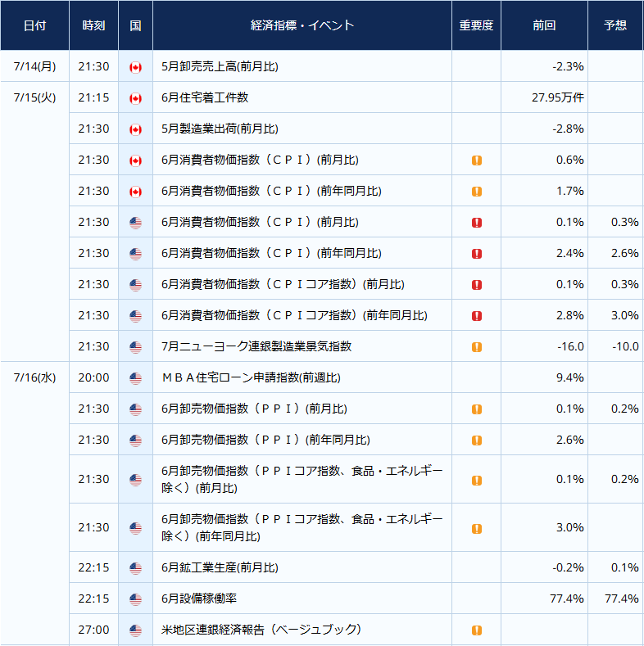644x646 pixels.
Task: Click orange importance icon for PPI 前年同月比 2.6% row
Action: tap(477, 440)
